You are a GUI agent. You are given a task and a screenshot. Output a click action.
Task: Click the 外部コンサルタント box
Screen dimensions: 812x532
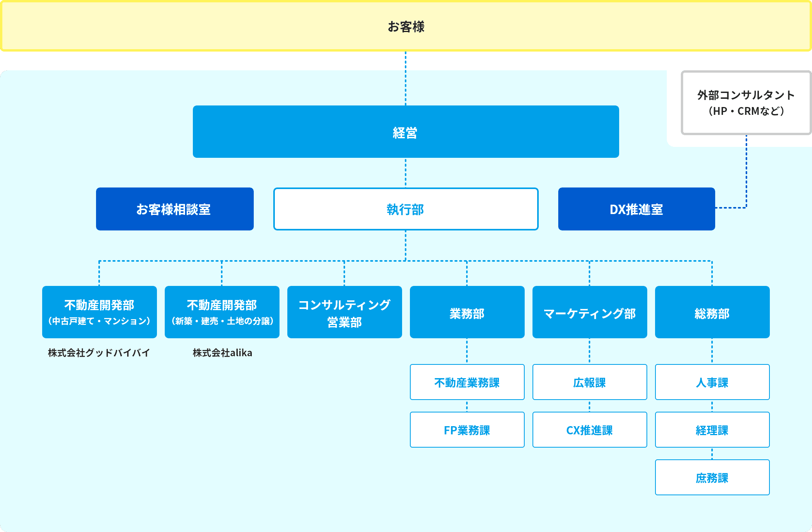[746, 103]
